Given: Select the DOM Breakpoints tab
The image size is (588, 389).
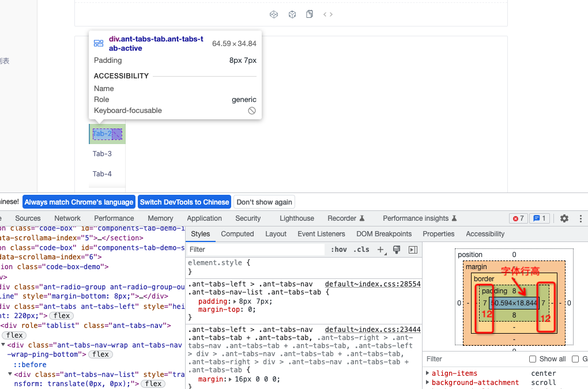Looking at the screenshot, I should [x=384, y=234].
